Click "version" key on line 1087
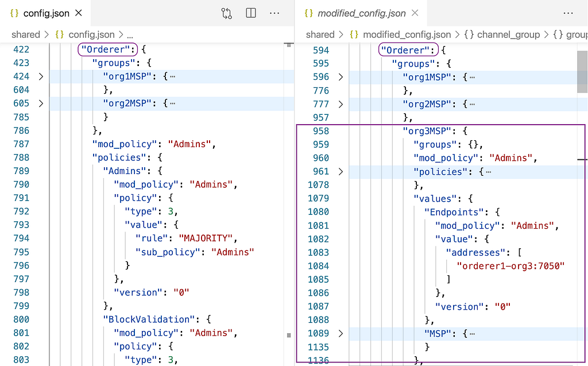 click(x=459, y=307)
